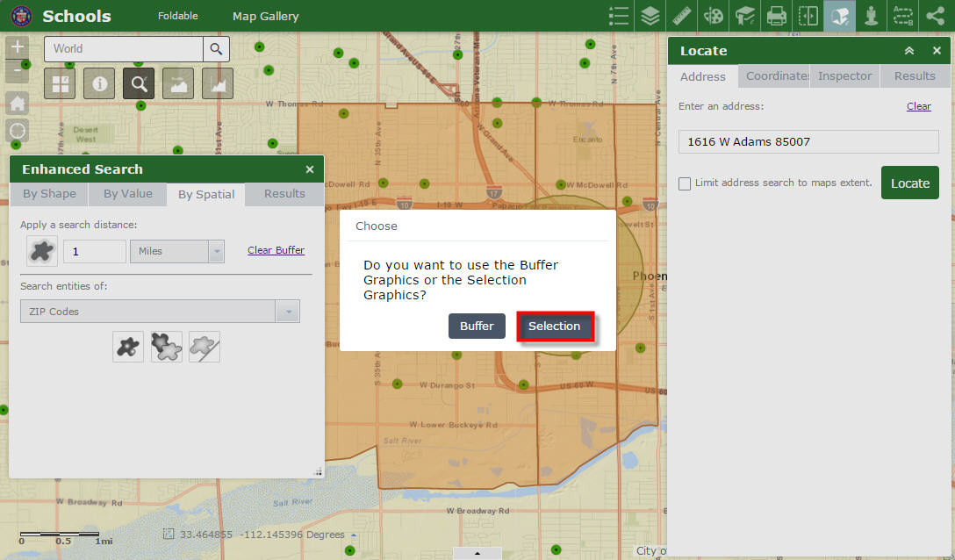Image resolution: width=955 pixels, height=560 pixels.
Task: Select the Address tab in Locate
Action: click(x=703, y=76)
